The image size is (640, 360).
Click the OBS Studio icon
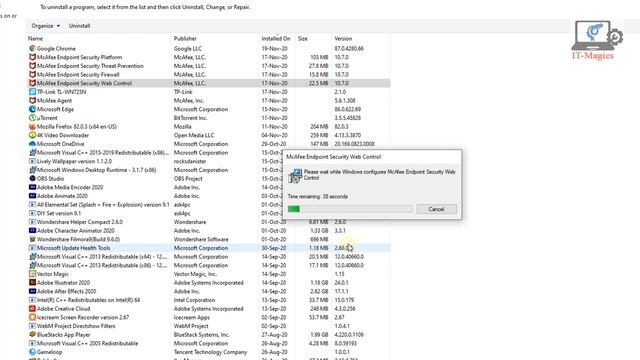coord(32,178)
